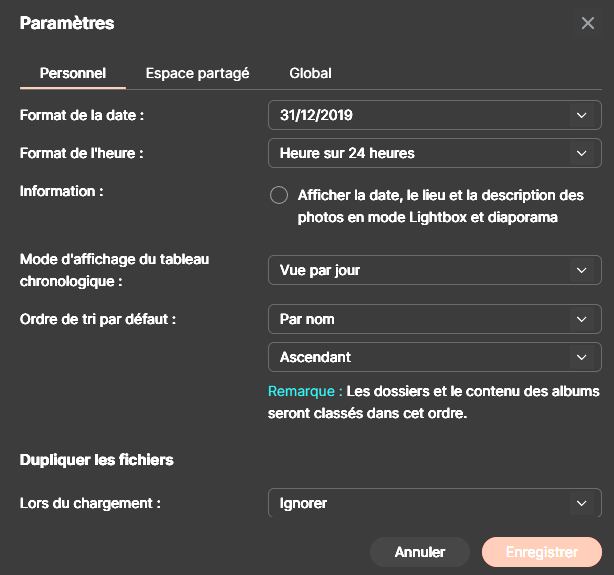Save settings with the Enregistrer button

[541, 552]
